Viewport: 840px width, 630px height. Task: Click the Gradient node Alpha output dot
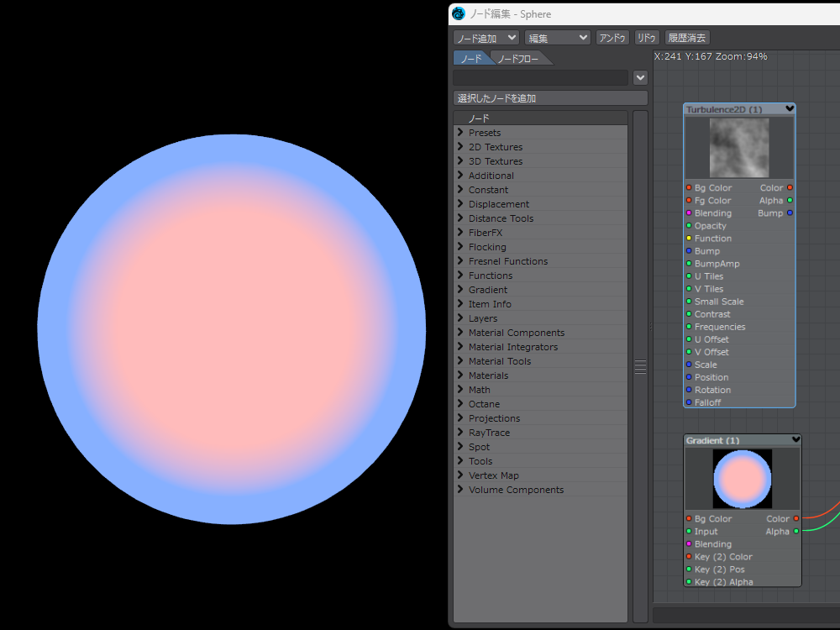795,532
